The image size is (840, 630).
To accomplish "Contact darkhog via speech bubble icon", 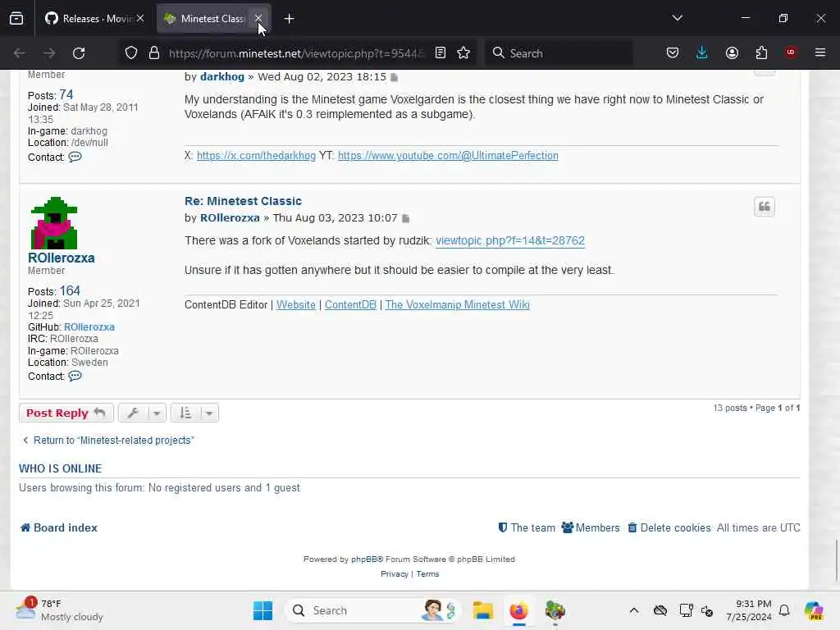I will click(x=75, y=157).
